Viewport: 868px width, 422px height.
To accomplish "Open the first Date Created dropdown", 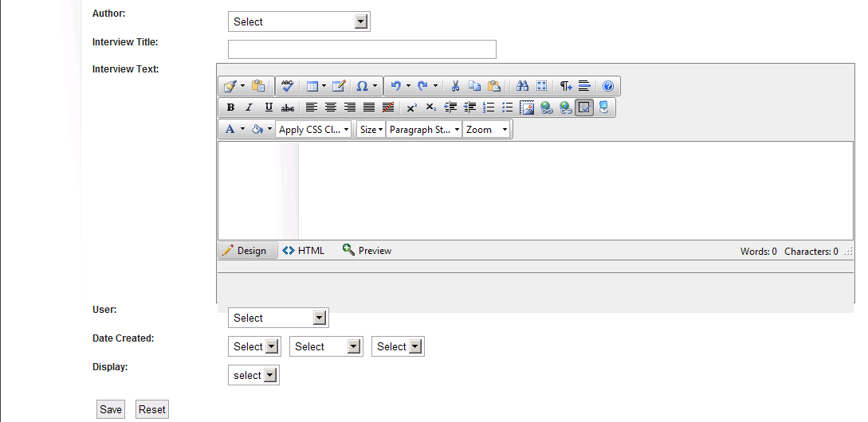I will (254, 347).
